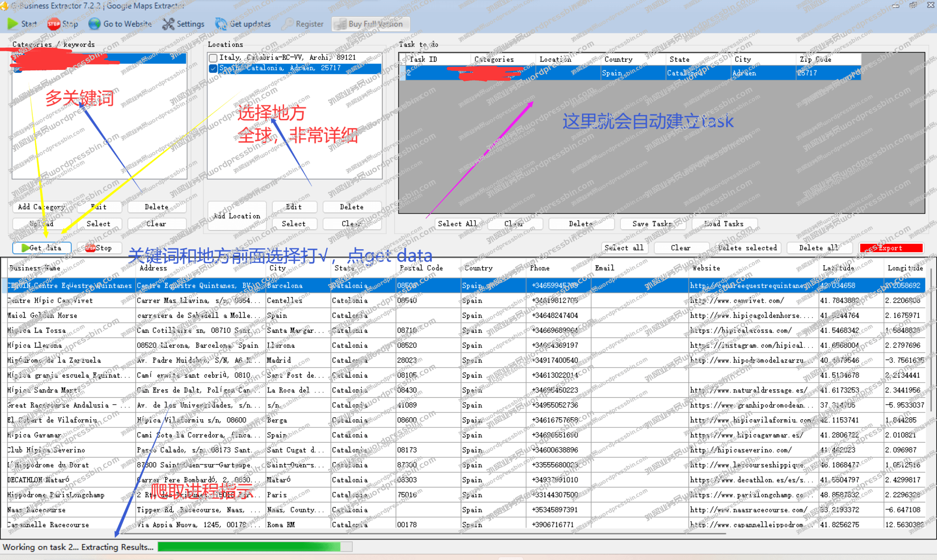Open the Go to Website globe icon
937x560 pixels.
94,24
